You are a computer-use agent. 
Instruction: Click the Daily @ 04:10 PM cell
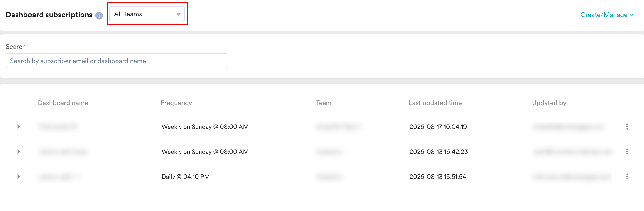(185, 177)
